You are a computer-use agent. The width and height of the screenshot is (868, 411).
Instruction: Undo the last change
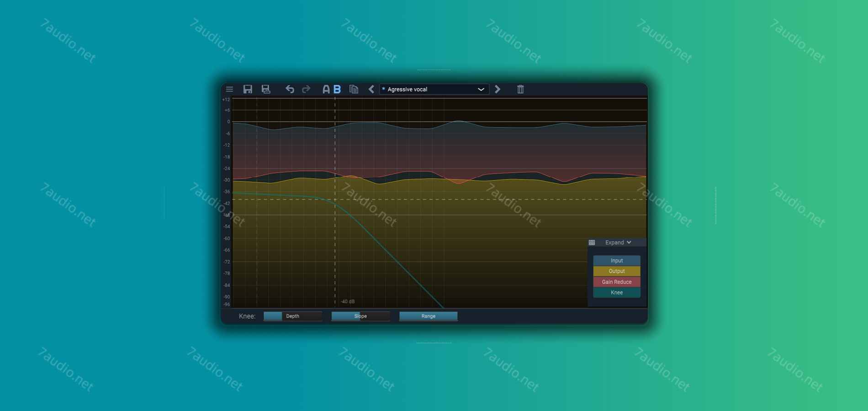click(290, 89)
